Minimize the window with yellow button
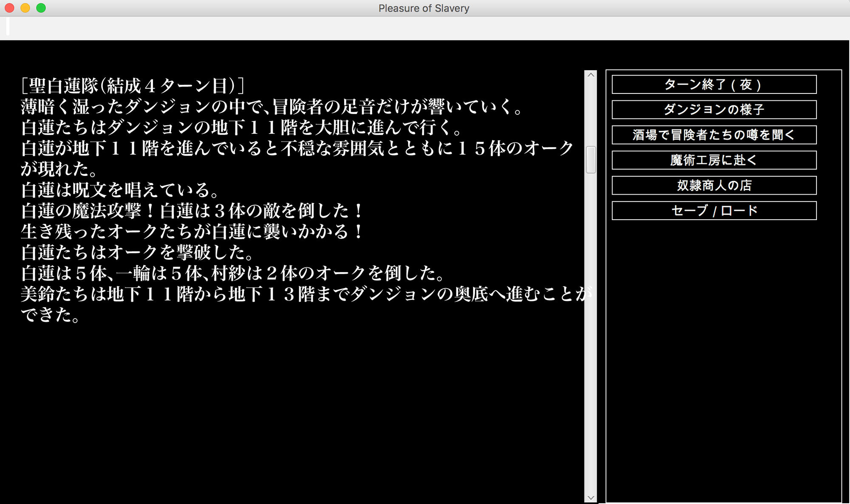The height and width of the screenshot is (504, 850). pyautogui.click(x=25, y=8)
